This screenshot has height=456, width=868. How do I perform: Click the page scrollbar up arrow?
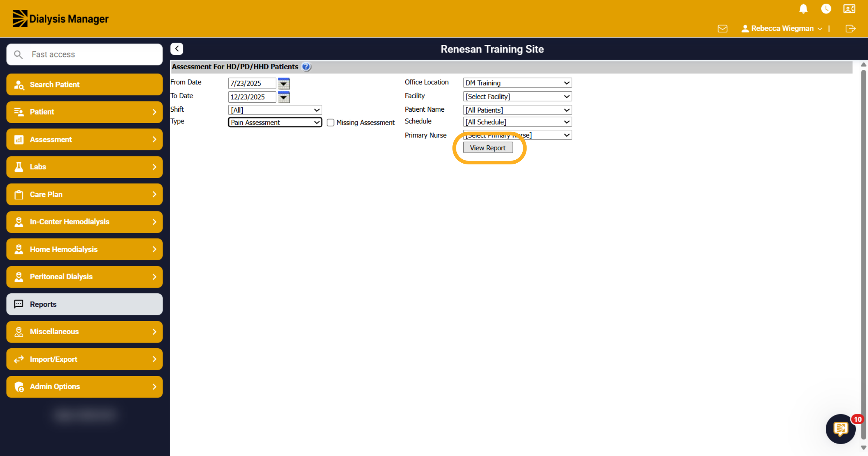[864, 65]
